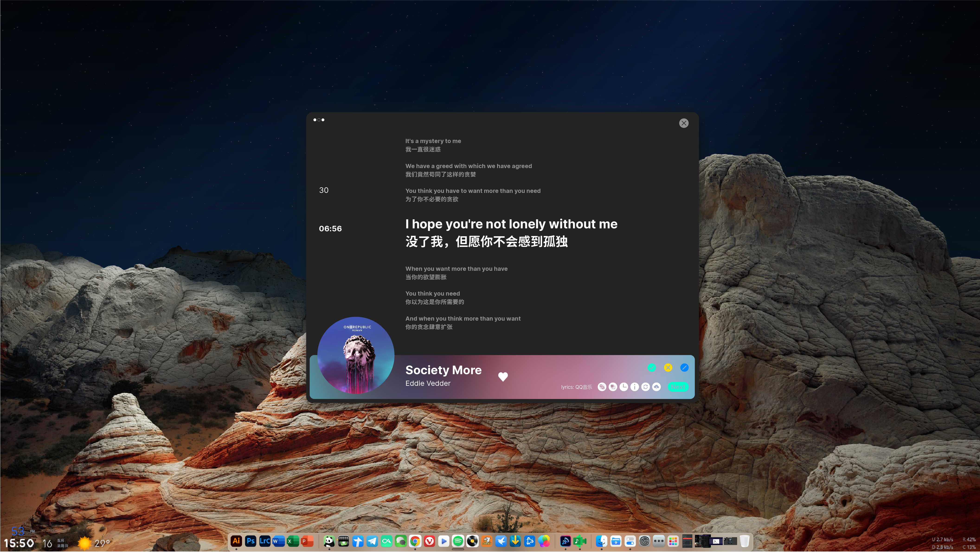Toggle the heart favorite for Society More
Viewport: 980px width, 552px height.
(503, 377)
